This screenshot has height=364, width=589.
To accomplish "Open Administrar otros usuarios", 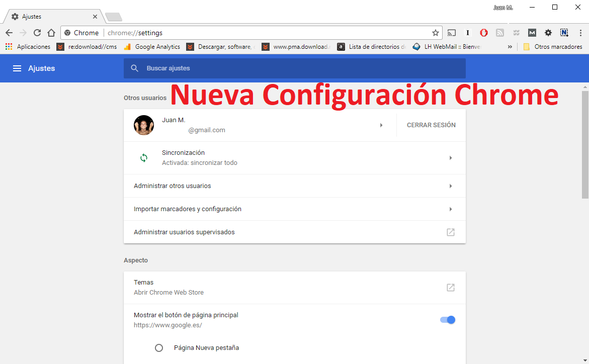I will pyautogui.click(x=295, y=186).
